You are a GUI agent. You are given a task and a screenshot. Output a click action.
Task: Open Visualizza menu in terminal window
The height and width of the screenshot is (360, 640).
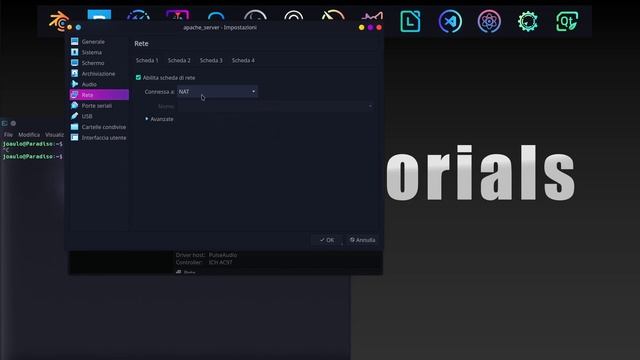pyautogui.click(x=54, y=134)
